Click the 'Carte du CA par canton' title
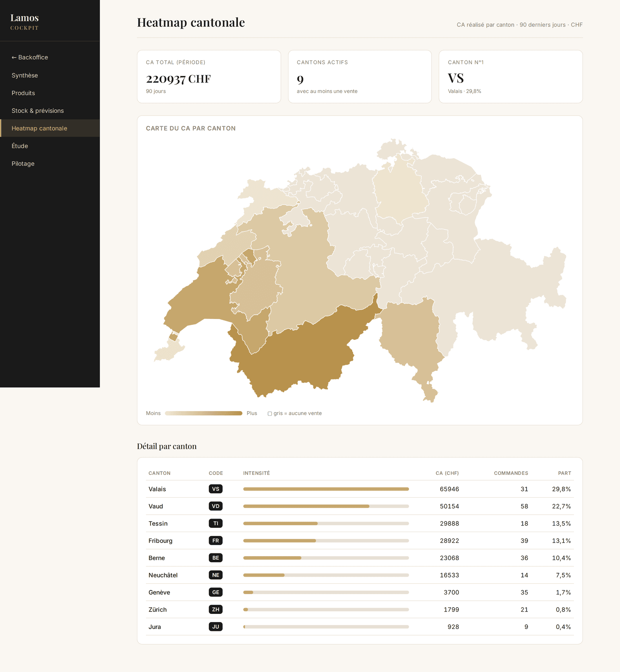This screenshot has width=620, height=672. pos(191,128)
